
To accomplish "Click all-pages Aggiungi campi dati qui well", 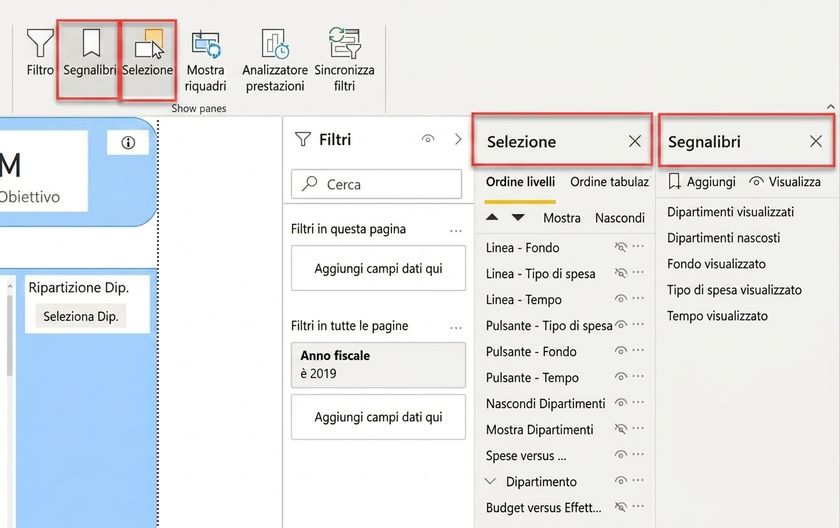I will click(x=378, y=417).
